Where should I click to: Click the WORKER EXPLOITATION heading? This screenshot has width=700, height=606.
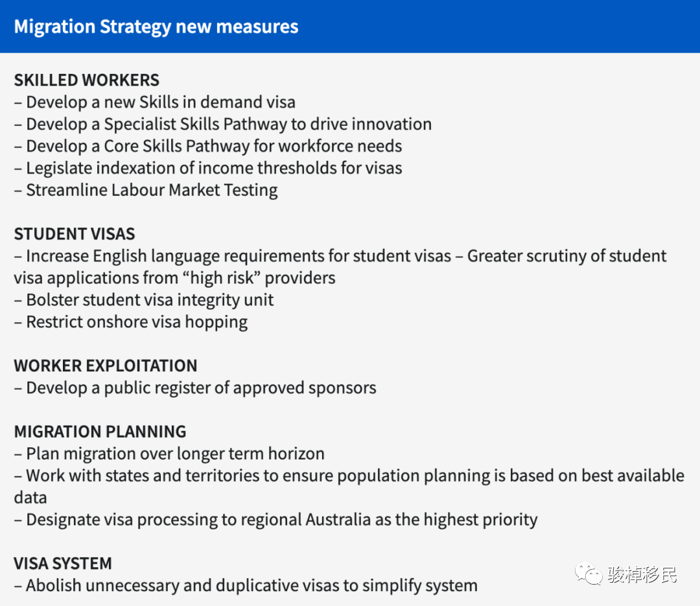coord(106,366)
